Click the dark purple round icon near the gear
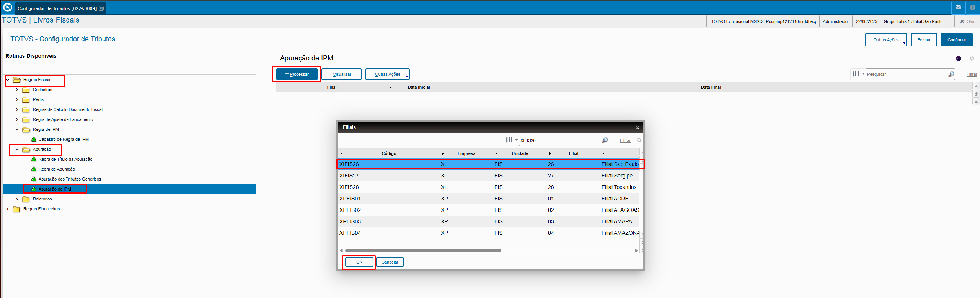Image resolution: width=980 pixels, height=298 pixels. [x=958, y=59]
